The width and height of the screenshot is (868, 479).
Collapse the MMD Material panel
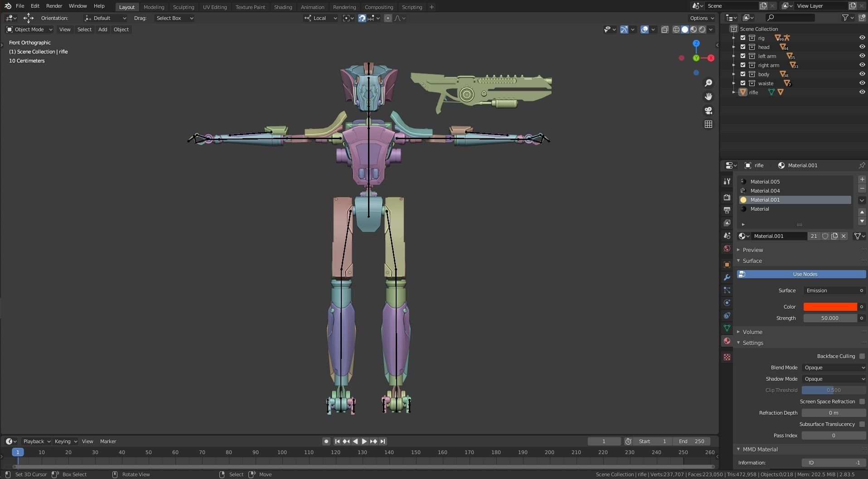point(760,450)
